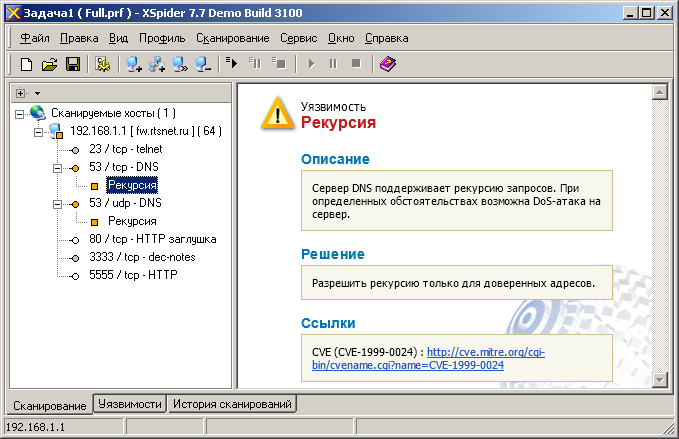
Task: Minimize the XSpider window
Action: [630, 13]
